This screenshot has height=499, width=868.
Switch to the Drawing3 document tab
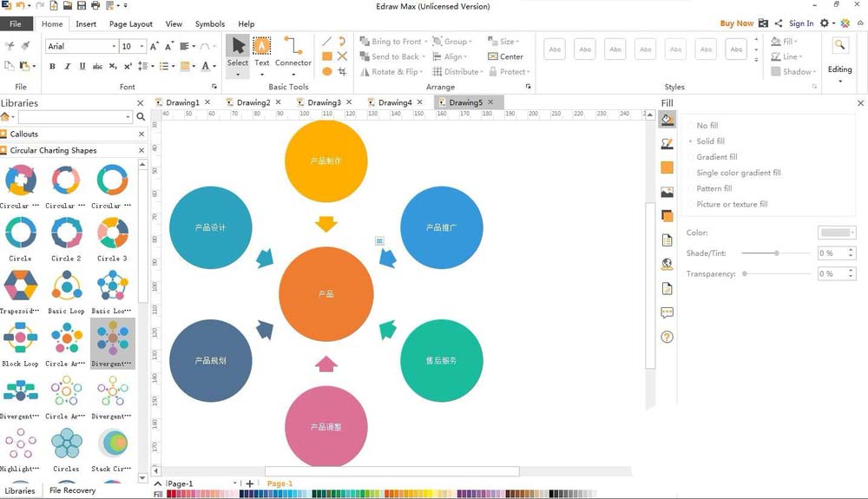click(324, 102)
